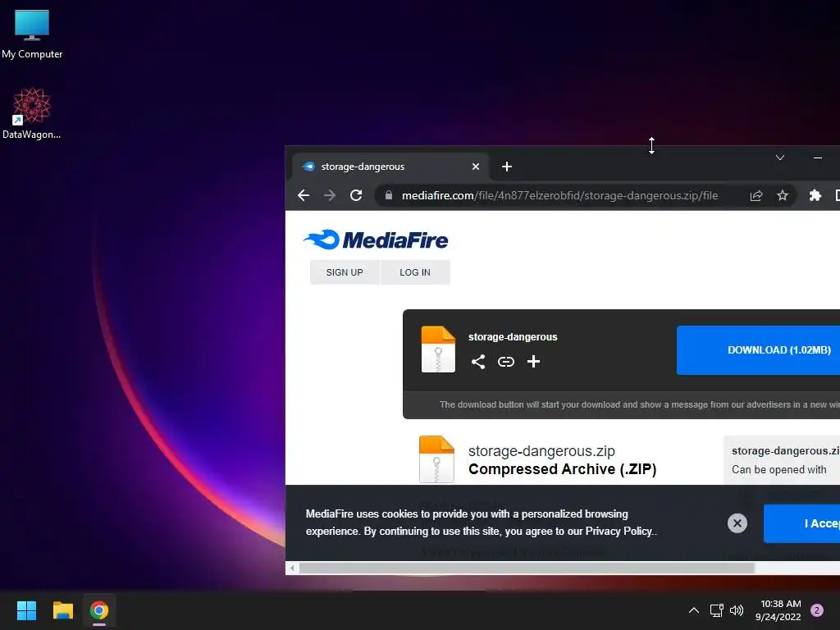Click the Chrome taskbar icon
The image size is (840, 630).
point(99,610)
